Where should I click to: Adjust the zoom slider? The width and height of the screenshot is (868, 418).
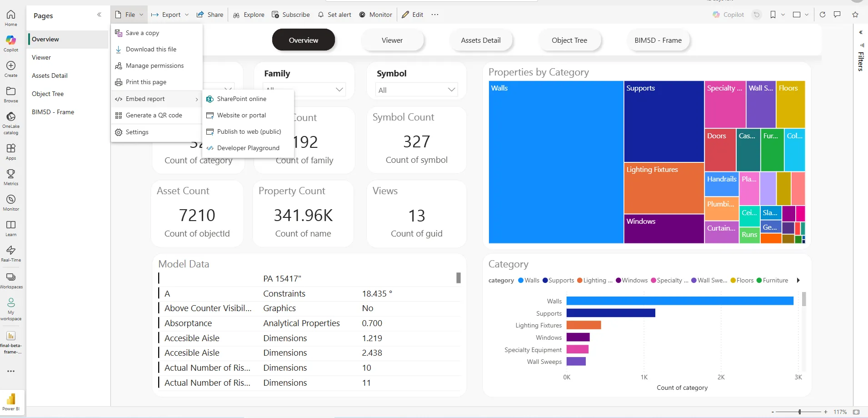(799, 412)
